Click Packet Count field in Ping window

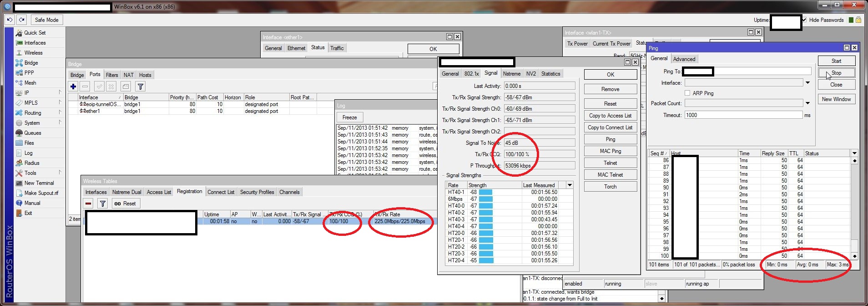coord(743,103)
